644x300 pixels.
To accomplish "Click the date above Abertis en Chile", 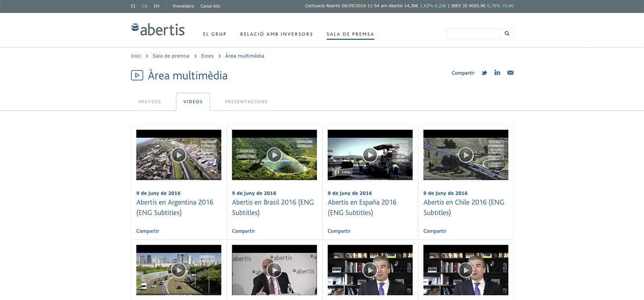I will (x=445, y=193).
